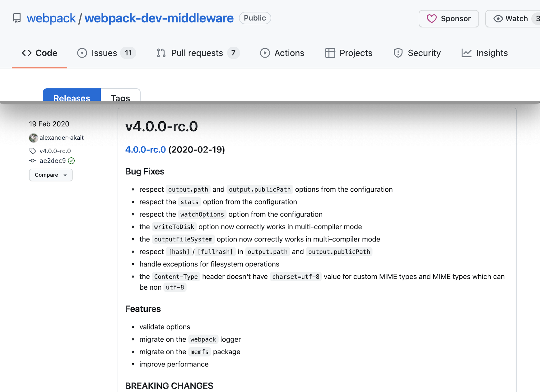The height and width of the screenshot is (392, 540).
Task: Switch to the Code tab
Action: 40,53
